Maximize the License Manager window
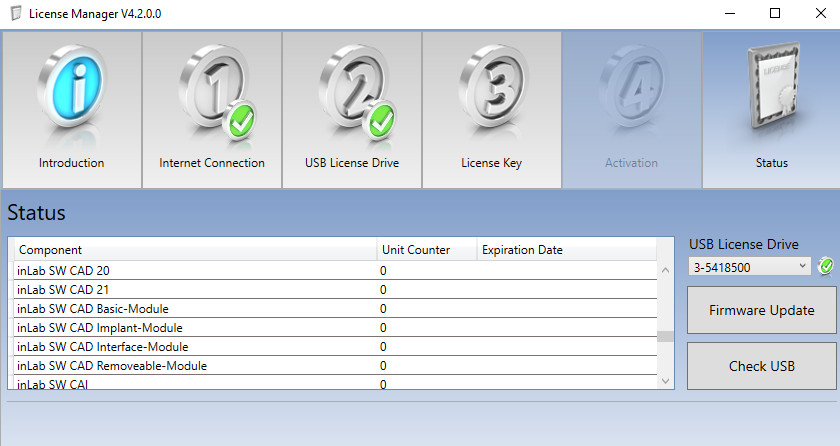Image resolution: width=840 pixels, height=446 pixels. click(x=775, y=13)
